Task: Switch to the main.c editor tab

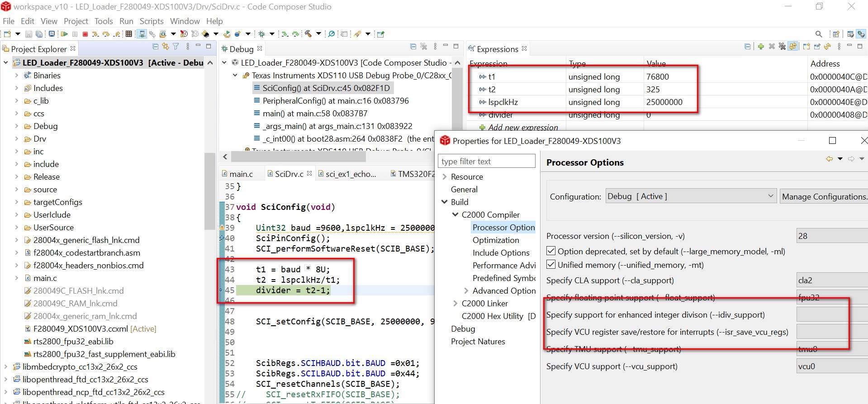Action: click(241, 174)
